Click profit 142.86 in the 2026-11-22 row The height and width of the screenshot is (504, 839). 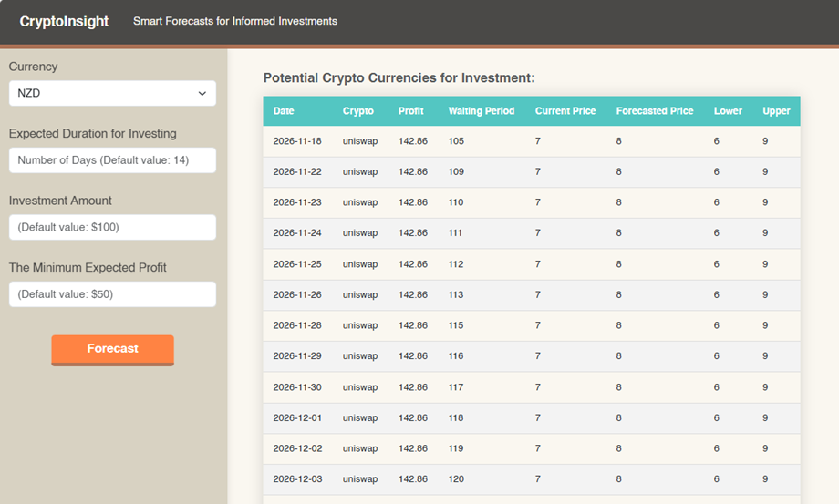coord(412,171)
